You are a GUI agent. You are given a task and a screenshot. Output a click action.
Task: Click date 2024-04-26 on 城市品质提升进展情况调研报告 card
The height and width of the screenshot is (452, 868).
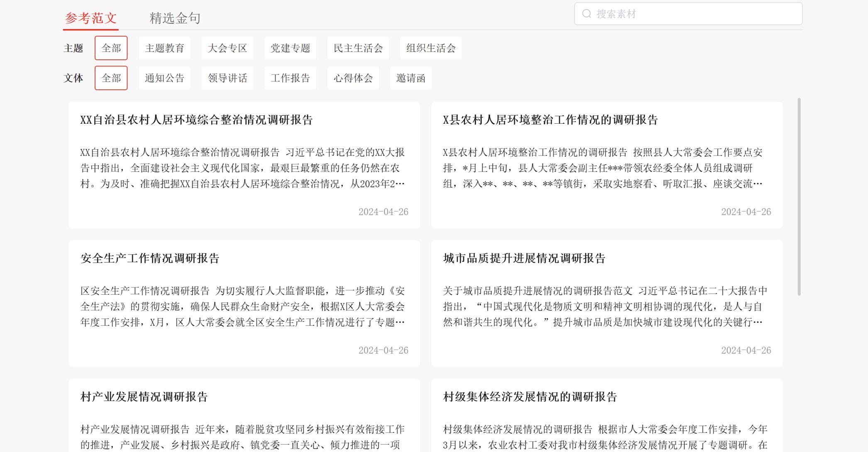pos(746,350)
